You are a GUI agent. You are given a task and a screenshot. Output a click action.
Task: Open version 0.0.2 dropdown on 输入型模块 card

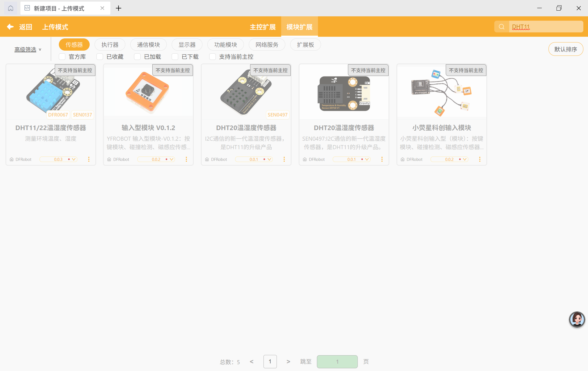tap(156, 159)
